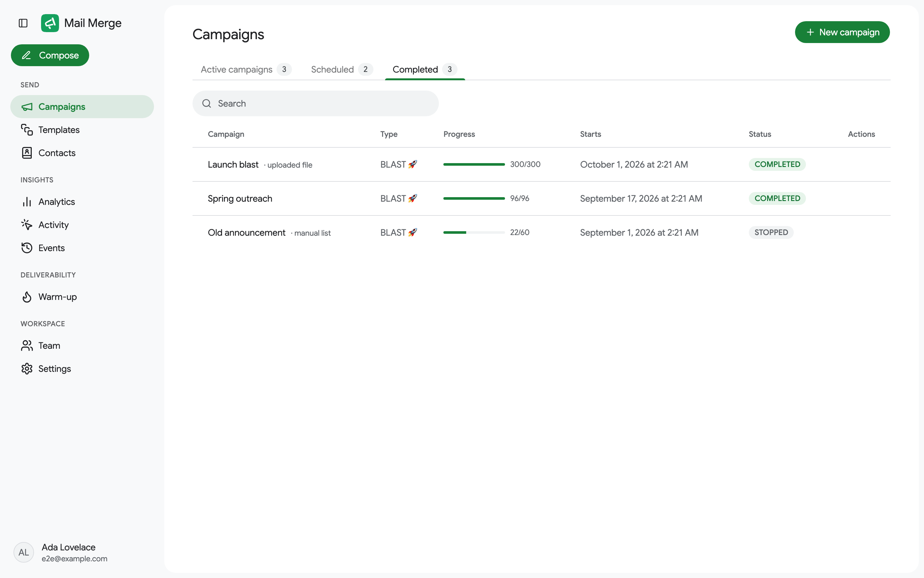The height and width of the screenshot is (578, 924).
Task: Click the STOPPED status badge
Action: (771, 232)
